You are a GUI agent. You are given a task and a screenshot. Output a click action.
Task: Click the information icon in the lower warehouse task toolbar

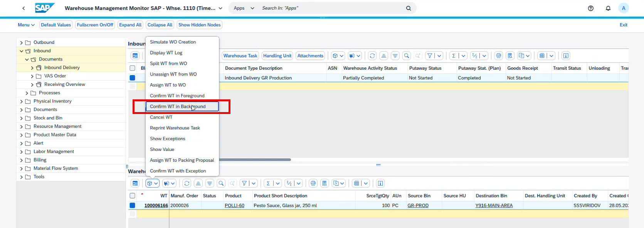tap(380, 183)
